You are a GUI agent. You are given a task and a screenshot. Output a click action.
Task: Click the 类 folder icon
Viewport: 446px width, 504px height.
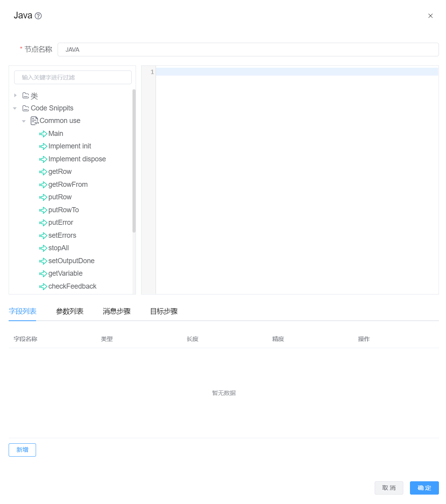(x=26, y=96)
